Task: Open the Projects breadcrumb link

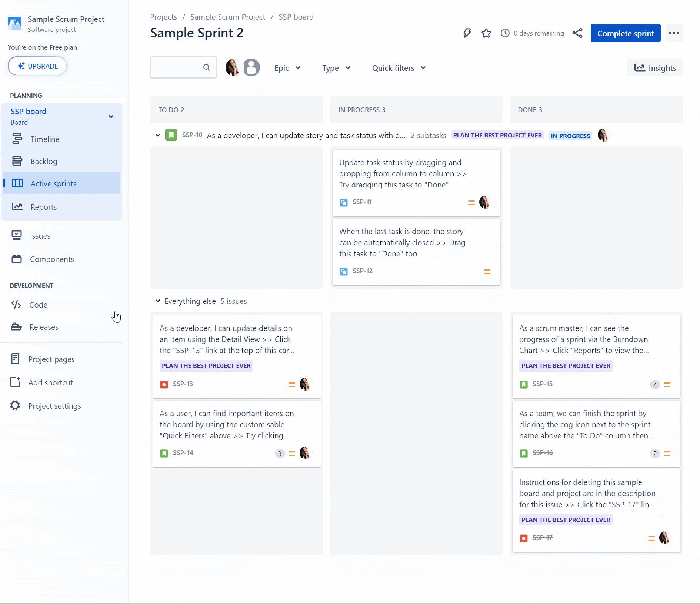Action: [x=163, y=17]
